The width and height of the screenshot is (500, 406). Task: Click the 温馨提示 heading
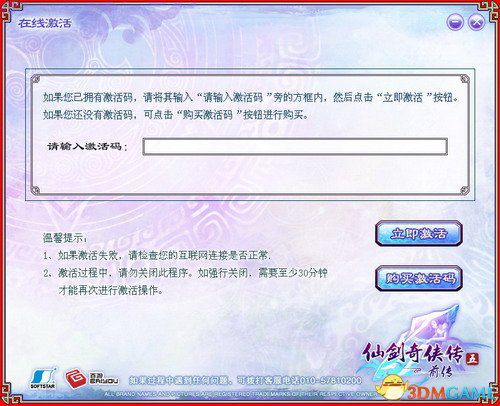pos(65,238)
